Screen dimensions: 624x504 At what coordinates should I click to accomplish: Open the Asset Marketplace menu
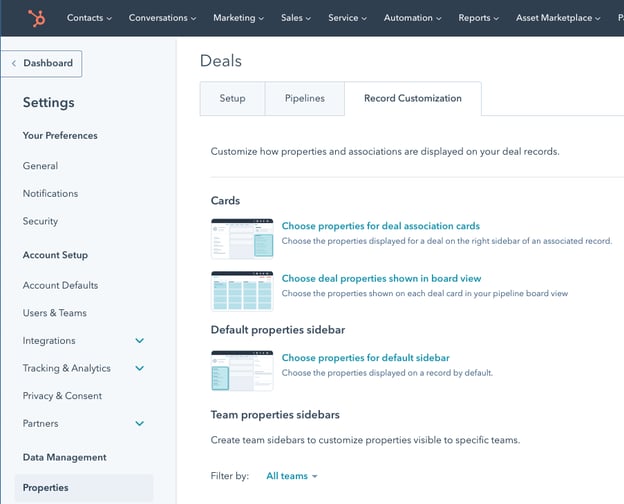click(558, 18)
